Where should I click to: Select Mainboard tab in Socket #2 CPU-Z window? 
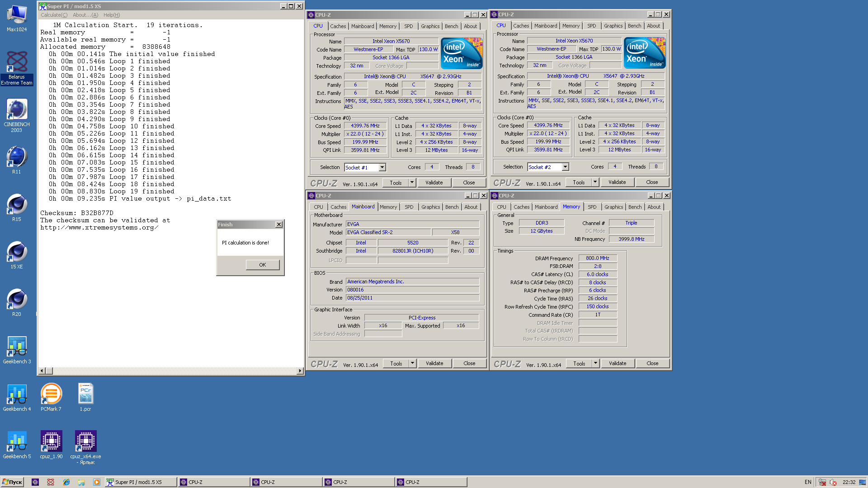coord(546,26)
